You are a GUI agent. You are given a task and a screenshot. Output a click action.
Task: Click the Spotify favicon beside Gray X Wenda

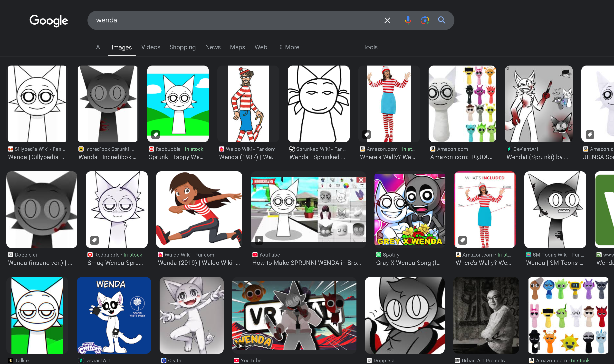click(x=378, y=255)
